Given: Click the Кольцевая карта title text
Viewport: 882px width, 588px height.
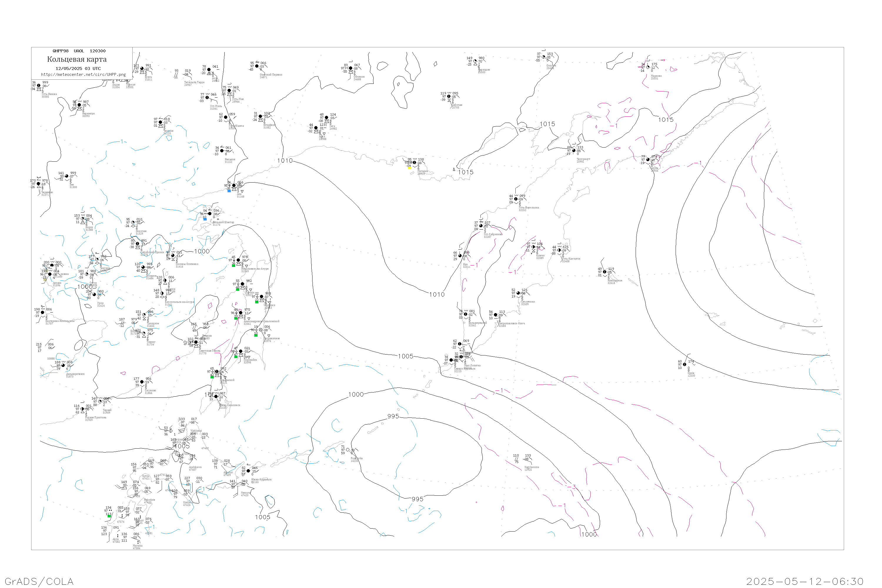Looking at the screenshot, I should coord(77,59).
